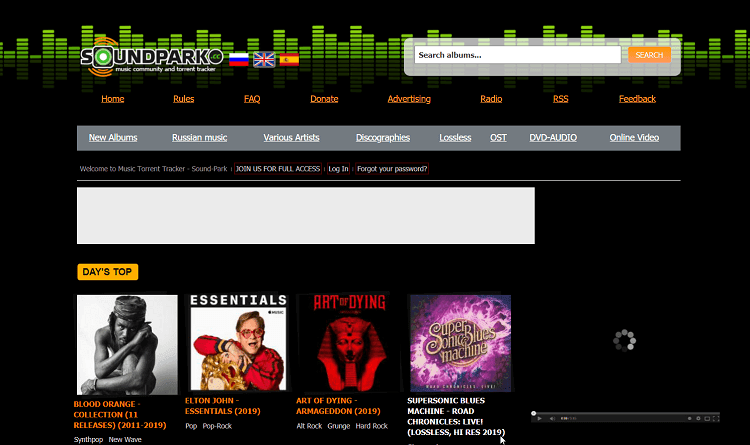The width and height of the screenshot is (750, 445).
Task: Open the FAQ page
Action: coord(252,99)
